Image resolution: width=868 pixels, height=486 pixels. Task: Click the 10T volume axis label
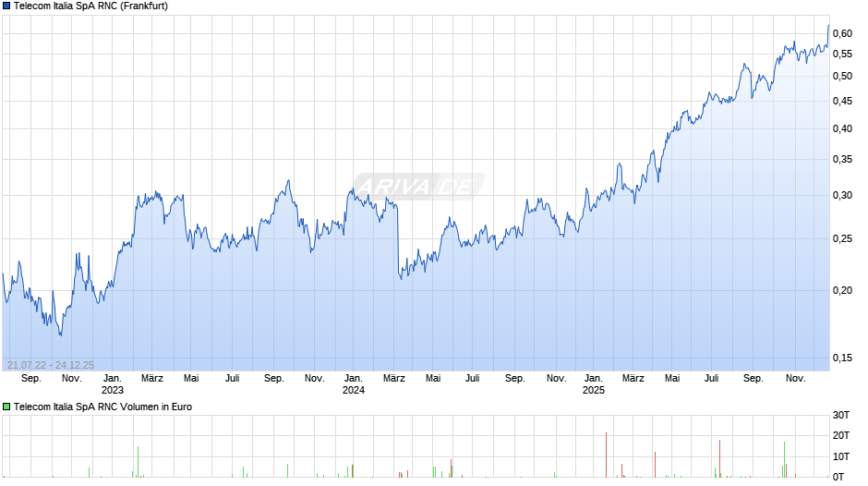point(841,456)
